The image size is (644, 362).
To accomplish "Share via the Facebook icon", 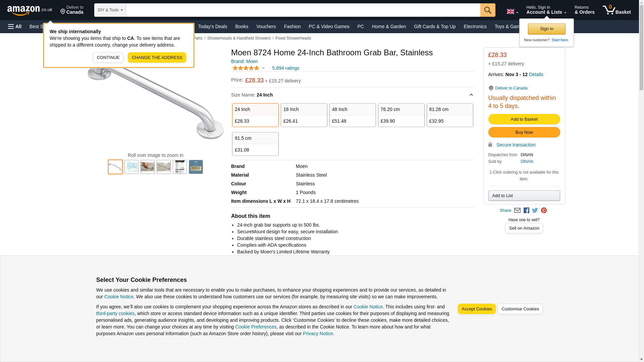I will (526, 210).
